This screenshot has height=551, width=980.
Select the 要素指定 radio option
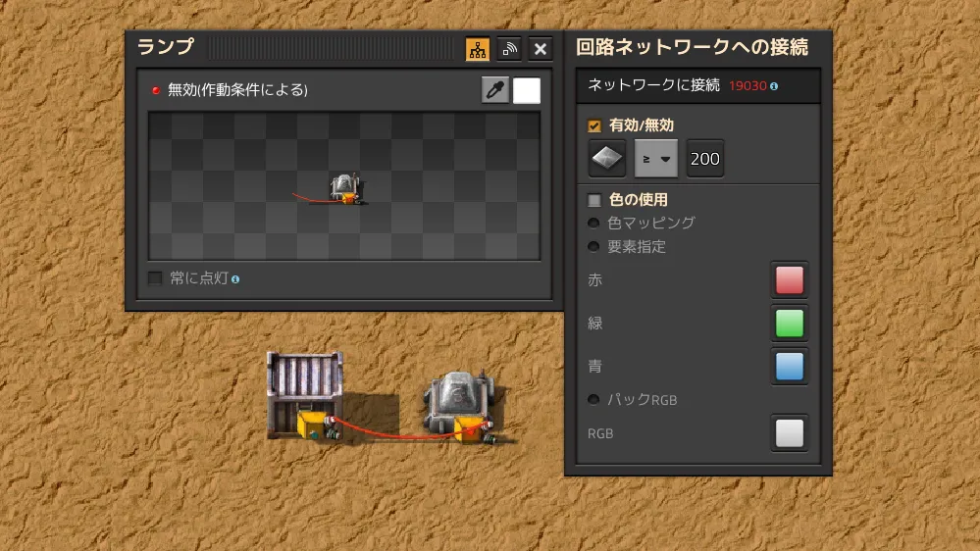tap(593, 247)
